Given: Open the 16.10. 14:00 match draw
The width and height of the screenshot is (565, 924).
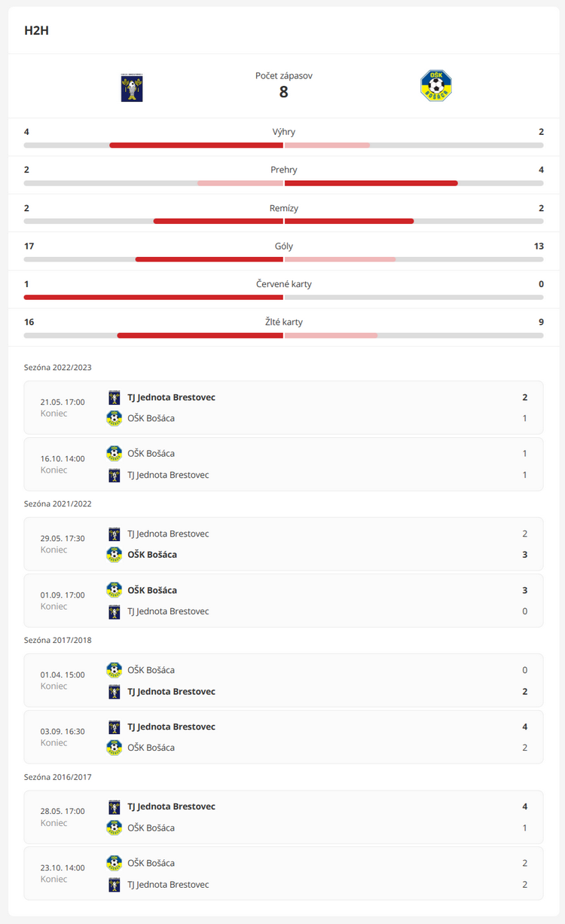Looking at the screenshot, I should [283, 464].
